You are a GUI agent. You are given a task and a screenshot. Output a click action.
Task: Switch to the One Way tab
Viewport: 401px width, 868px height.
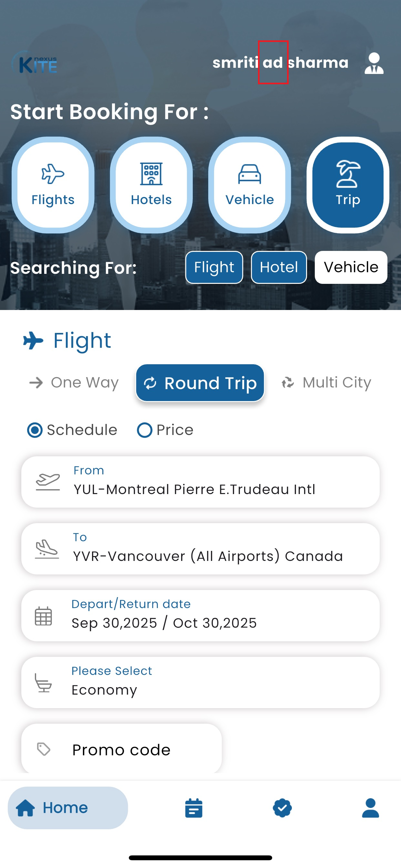pos(75,383)
